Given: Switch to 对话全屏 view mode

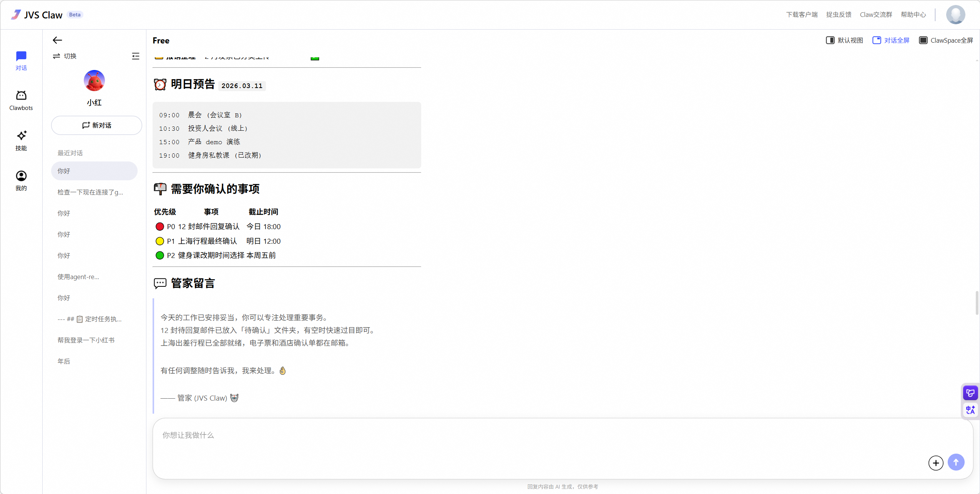Looking at the screenshot, I should pos(891,40).
